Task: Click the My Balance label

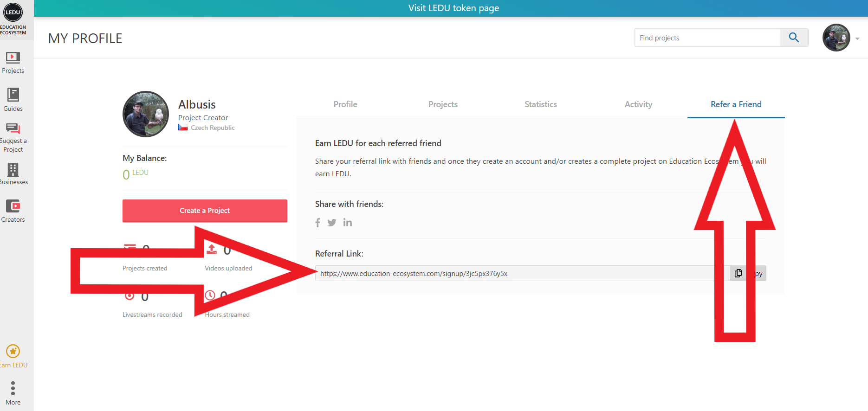Action: [x=144, y=158]
